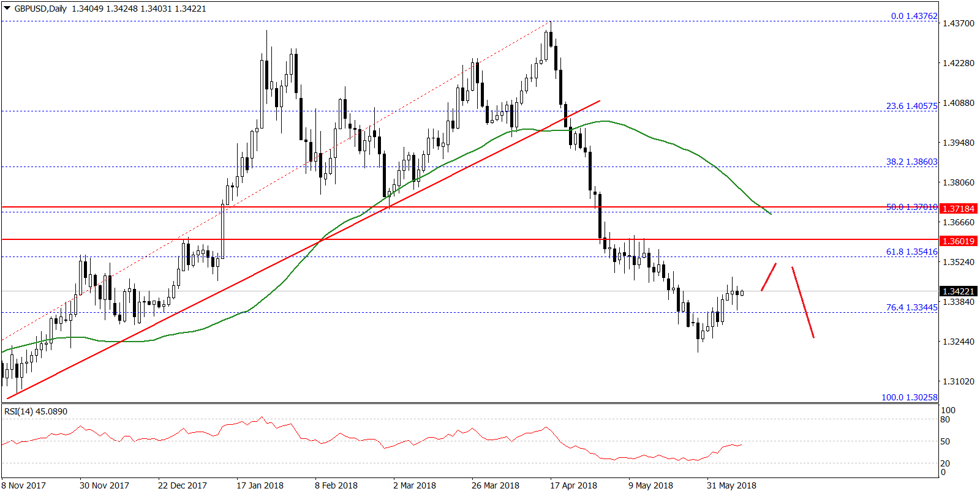Select the 17 Jan 2018 date marker
Viewport: 980px width, 494px height.
(260, 485)
